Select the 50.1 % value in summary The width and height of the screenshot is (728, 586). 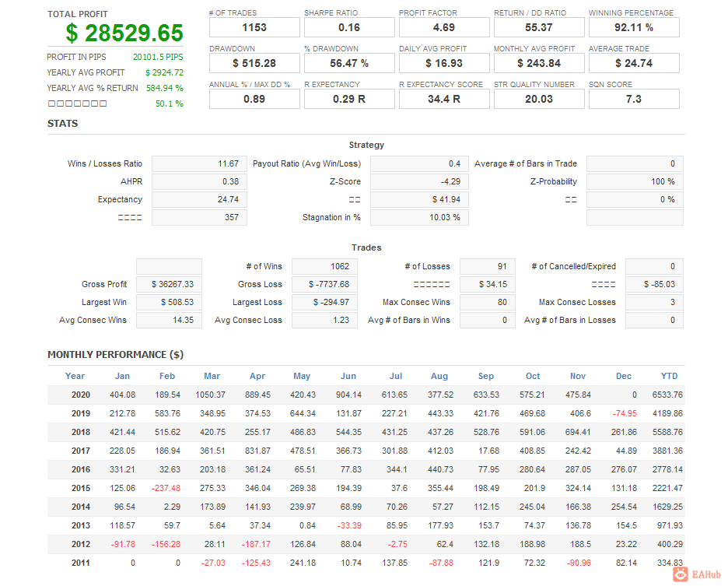point(170,104)
